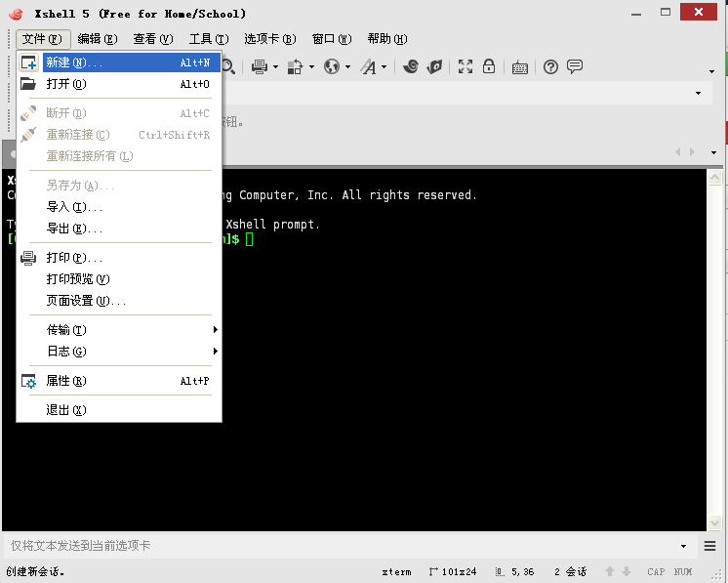The width and height of the screenshot is (728, 583).
Task: Expand 日志 (Log) submenu
Action: [119, 352]
